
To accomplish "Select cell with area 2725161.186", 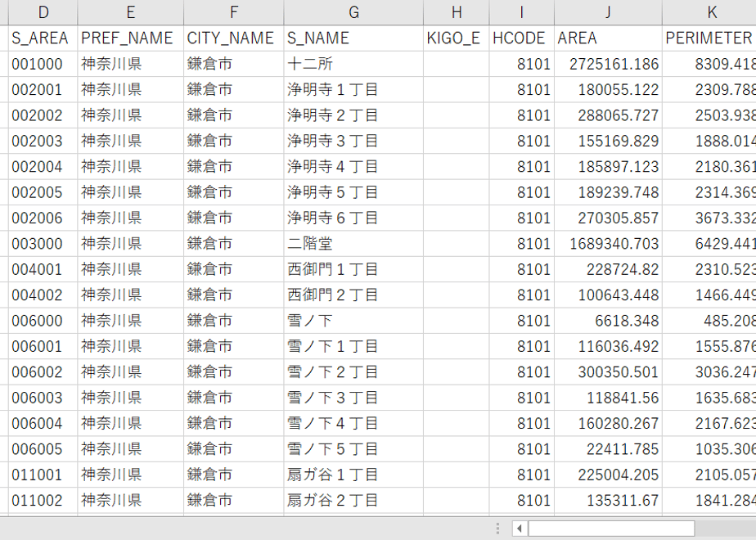I will [x=609, y=64].
